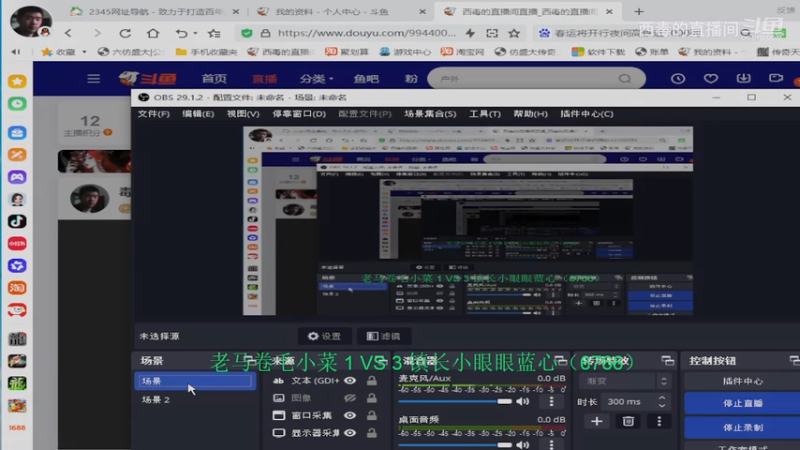The width and height of the screenshot is (800, 450).
Task: Open source 设置 settings button
Action: 324,336
